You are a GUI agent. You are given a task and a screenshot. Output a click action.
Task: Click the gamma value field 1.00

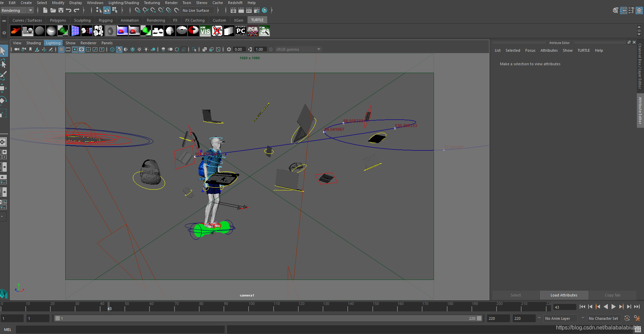coord(260,49)
